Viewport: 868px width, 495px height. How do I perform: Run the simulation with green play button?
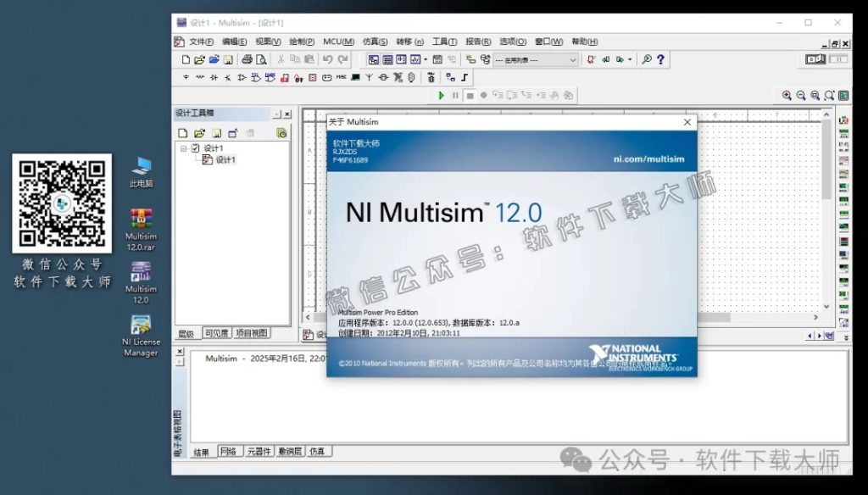(x=442, y=96)
